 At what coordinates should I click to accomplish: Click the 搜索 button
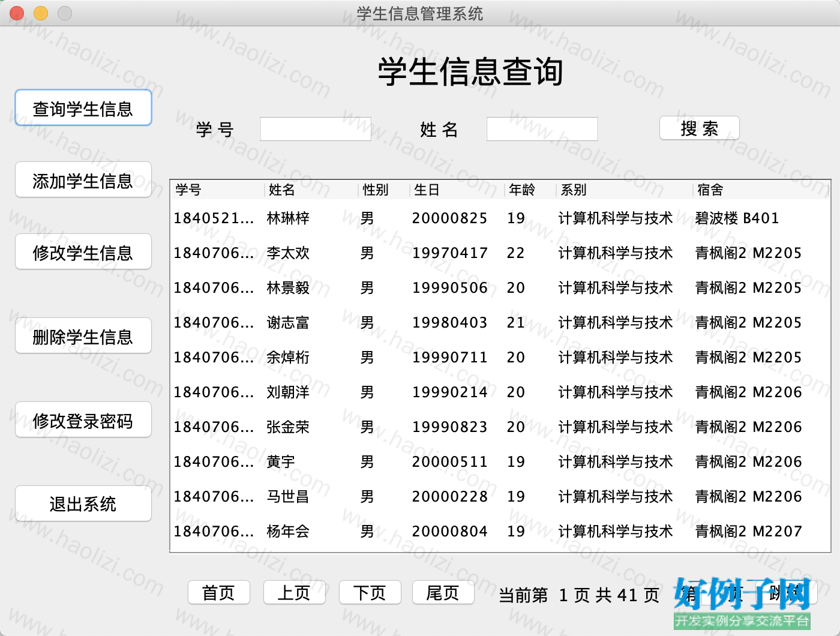(x=700, y=128)
